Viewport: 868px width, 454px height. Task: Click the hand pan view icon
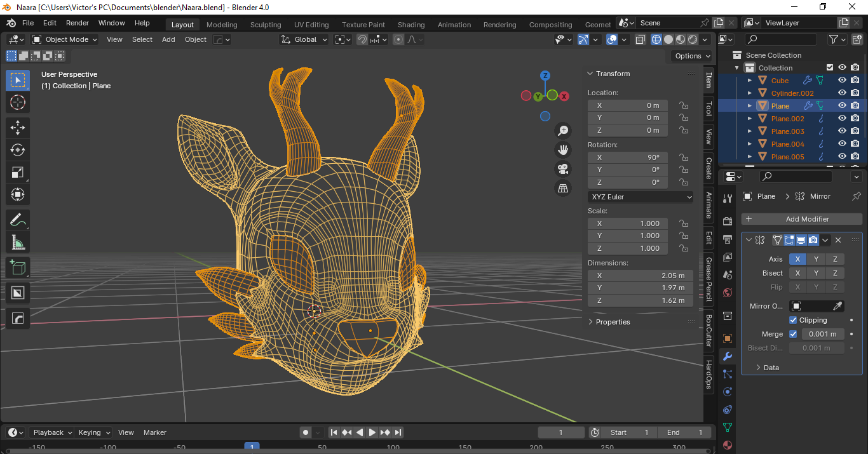tap(562, 150)
